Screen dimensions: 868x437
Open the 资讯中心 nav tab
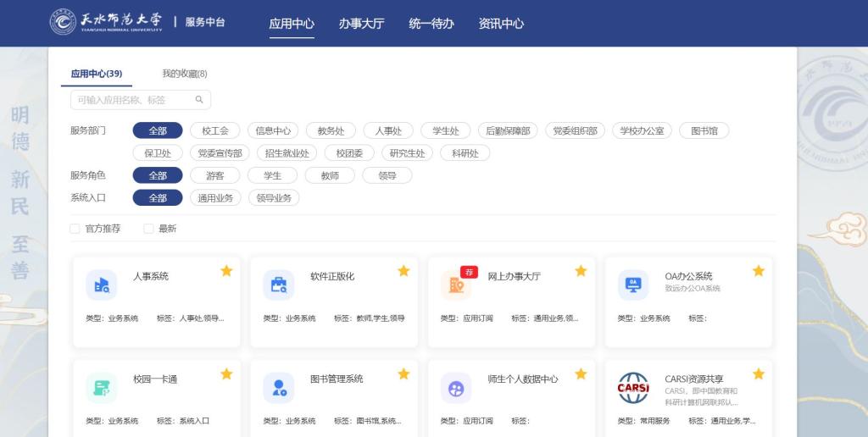coord(501,24)
